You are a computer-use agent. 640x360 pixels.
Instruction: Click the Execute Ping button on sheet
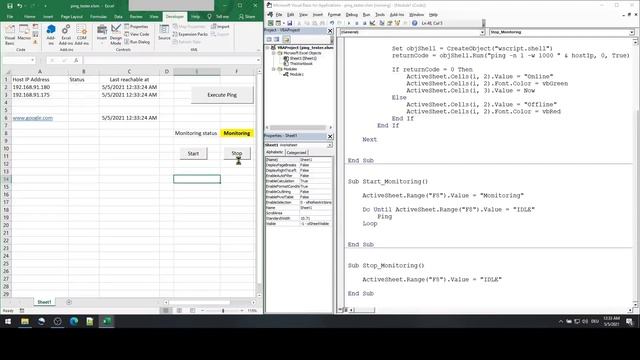coord(222,95)
